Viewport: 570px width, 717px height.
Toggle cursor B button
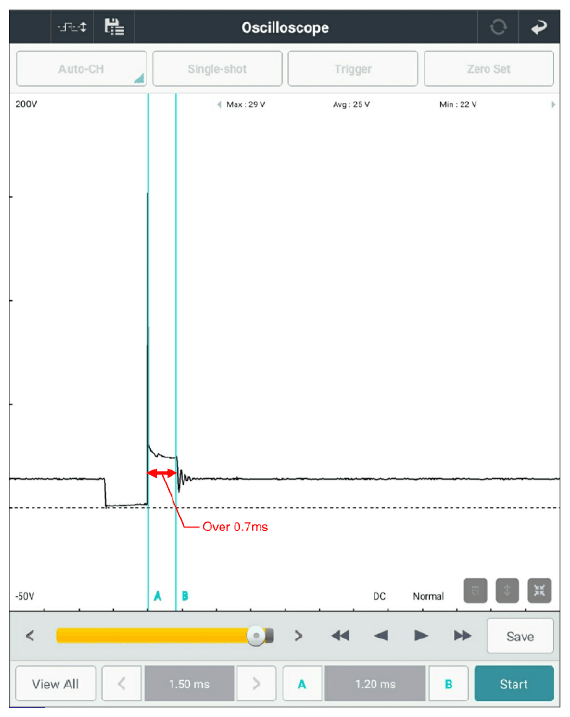click(448, 684)
